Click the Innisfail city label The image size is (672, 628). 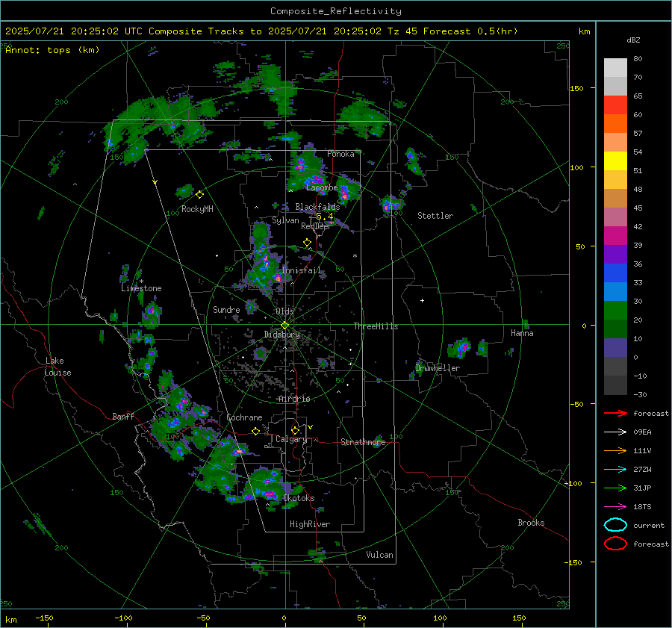point(302,270)
